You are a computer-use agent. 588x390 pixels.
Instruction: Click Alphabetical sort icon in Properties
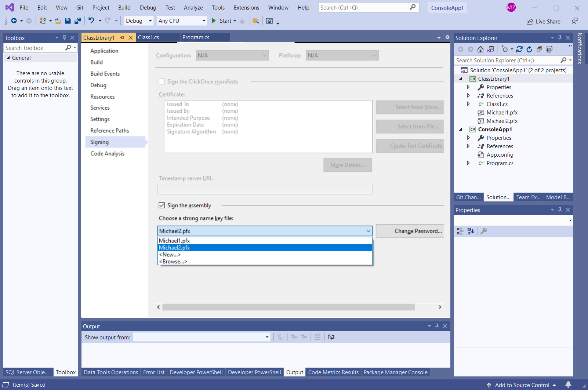(471, 231)
